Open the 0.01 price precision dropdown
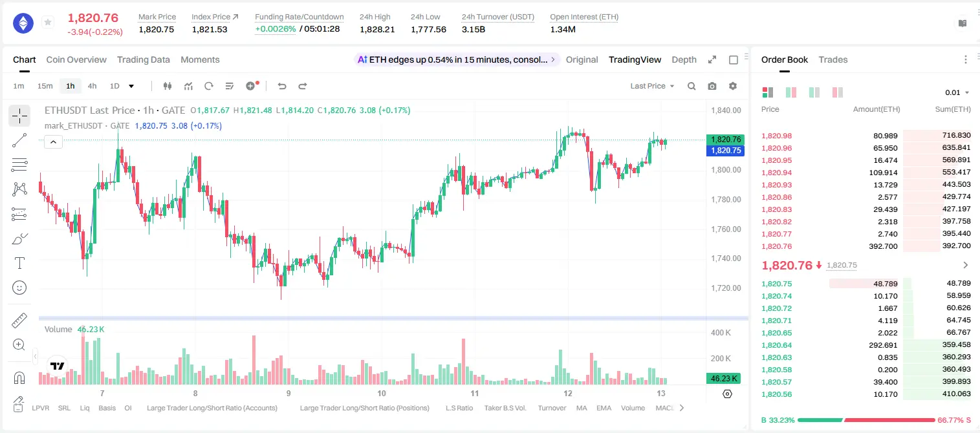This screenshot has width=980, height=433. (x=957, y=92)
